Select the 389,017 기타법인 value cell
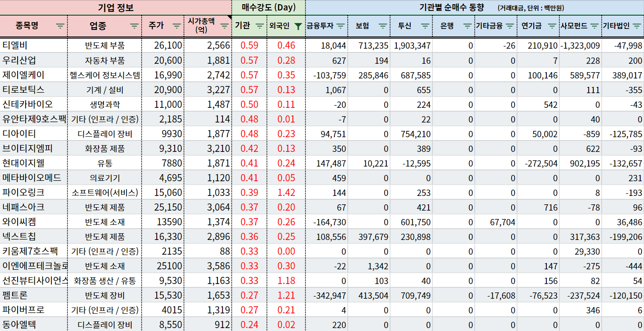 tap(623, 75)
